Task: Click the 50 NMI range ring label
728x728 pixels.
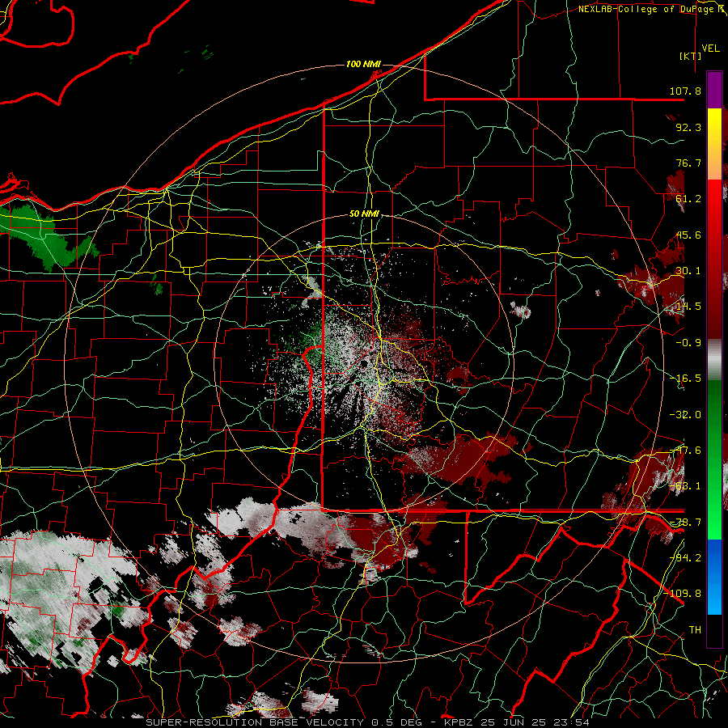Action: tap(364, 214)
